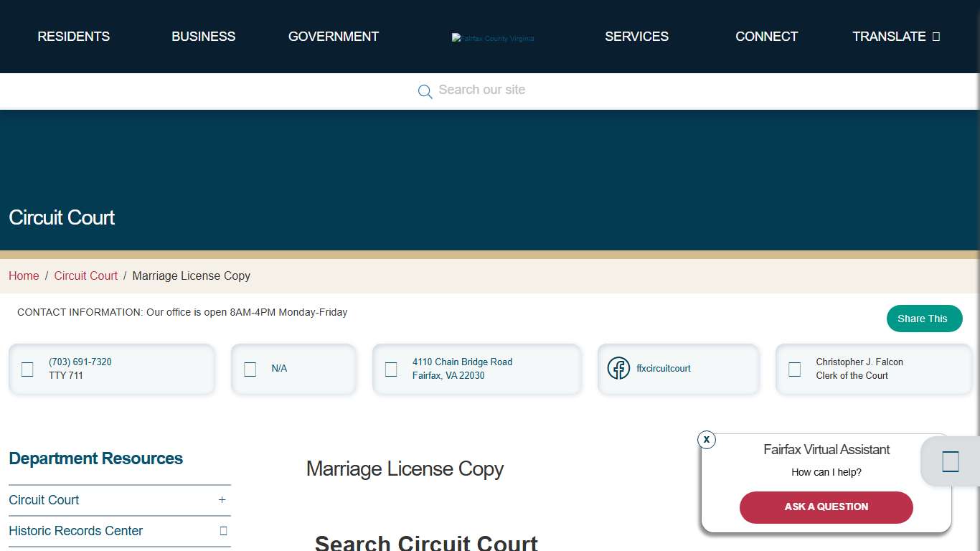Follow the Home breadcrumb link
The width and height of the screenshot is (980, 551).
(24, 275)
